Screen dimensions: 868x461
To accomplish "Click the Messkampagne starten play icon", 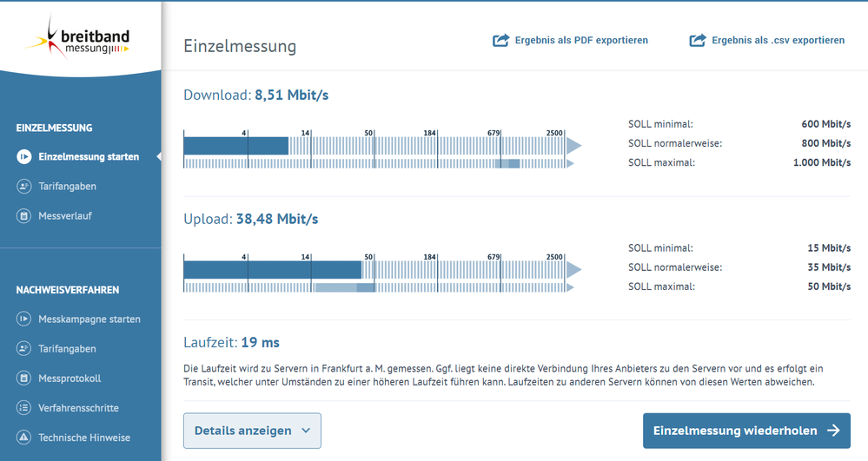I will click(24, 319).
